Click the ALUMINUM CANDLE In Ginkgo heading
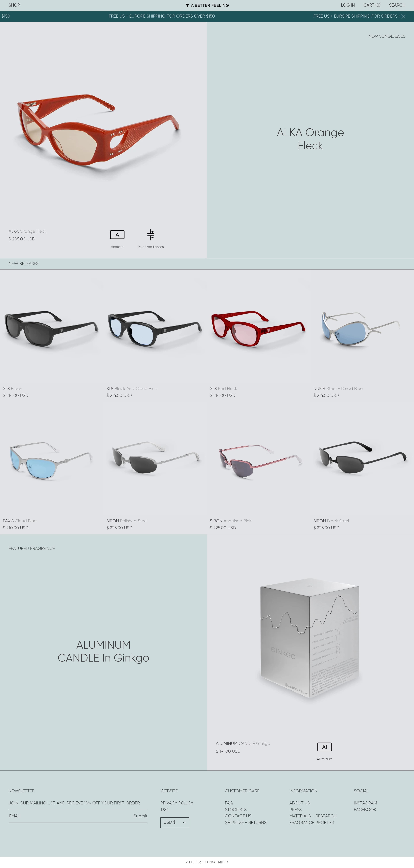Screen dimensions: 414x868 103,651
